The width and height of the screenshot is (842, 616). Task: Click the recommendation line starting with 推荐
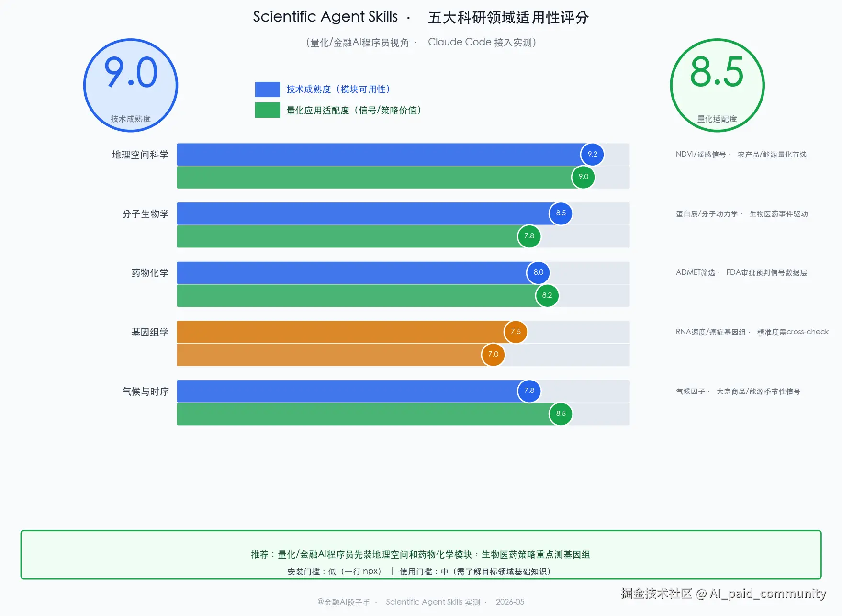click(421, 554)
